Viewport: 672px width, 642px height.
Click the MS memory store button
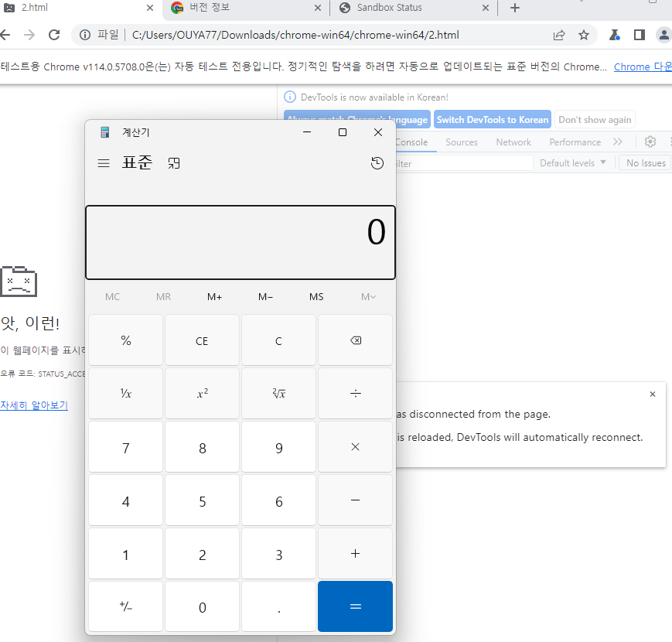point(316,296)
